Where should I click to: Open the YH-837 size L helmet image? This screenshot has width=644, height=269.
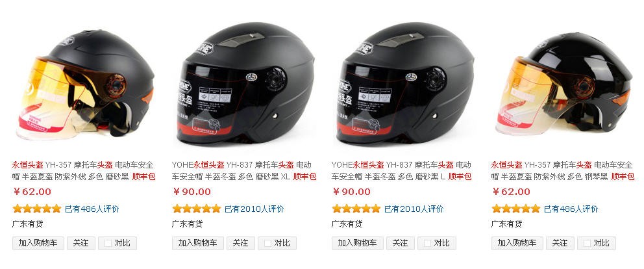405,84
